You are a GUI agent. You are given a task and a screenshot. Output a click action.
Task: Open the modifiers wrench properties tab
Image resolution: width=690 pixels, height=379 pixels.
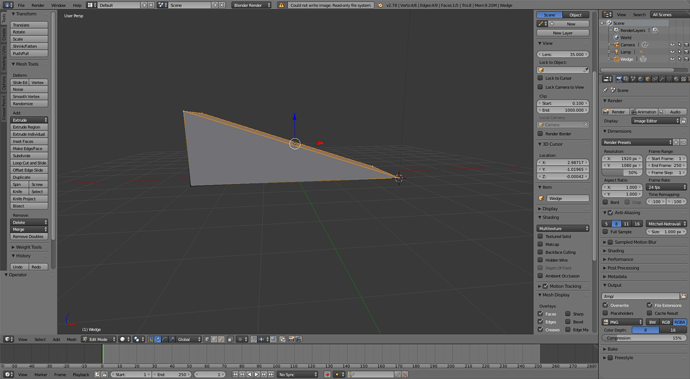pos(662,79)
